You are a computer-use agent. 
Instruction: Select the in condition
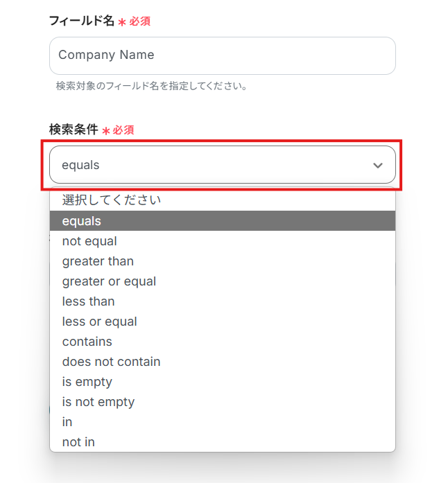click(223, 422)
